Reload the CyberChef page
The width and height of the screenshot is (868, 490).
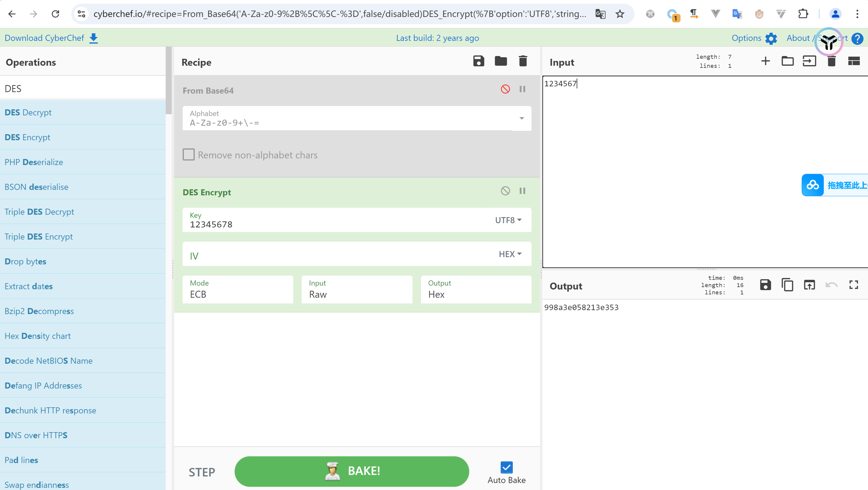coord(56,14)
